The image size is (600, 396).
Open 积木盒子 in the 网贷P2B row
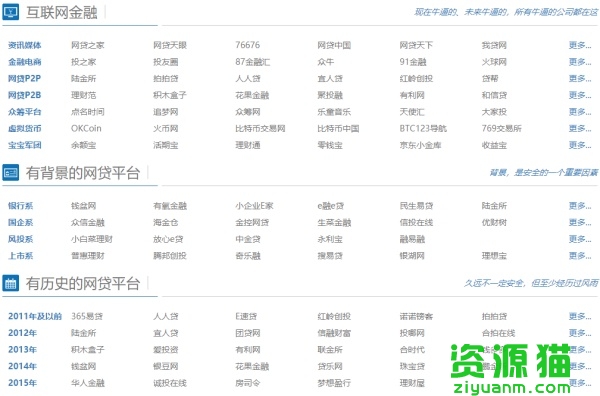[170, 95]
